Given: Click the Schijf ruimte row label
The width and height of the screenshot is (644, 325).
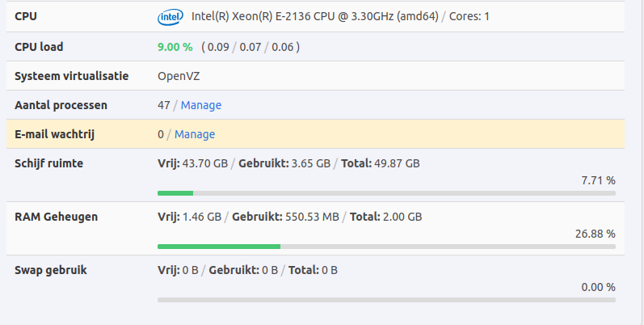Looking at the screenshot, I should [49, 163].
